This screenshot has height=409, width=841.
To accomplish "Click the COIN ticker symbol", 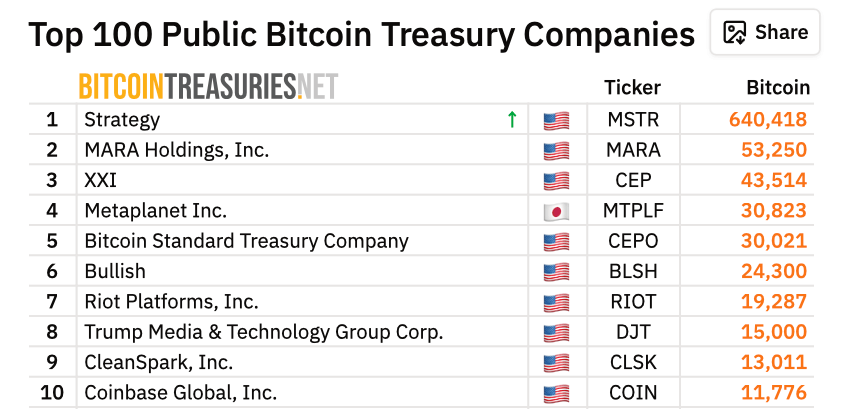I will pyautogui.click(x=634, y=393).
